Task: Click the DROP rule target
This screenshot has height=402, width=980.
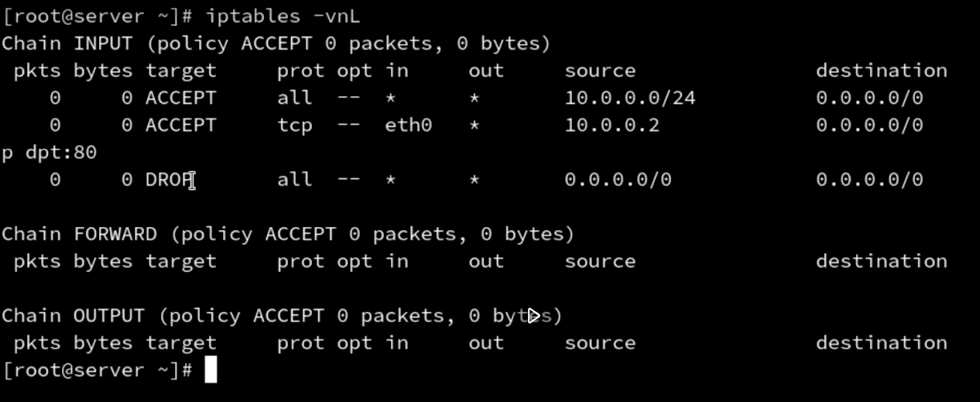Action: click(x=169, y=180)
